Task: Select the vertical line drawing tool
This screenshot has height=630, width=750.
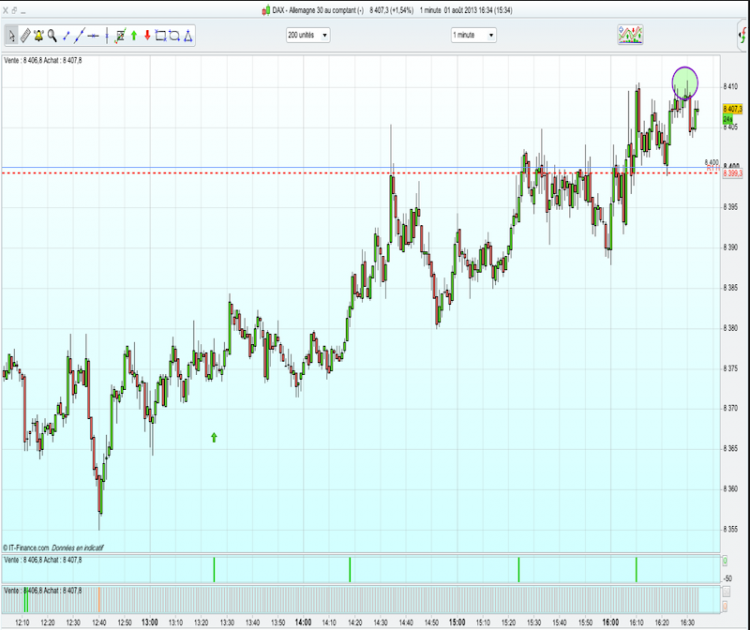Action: tap(107, 35)
